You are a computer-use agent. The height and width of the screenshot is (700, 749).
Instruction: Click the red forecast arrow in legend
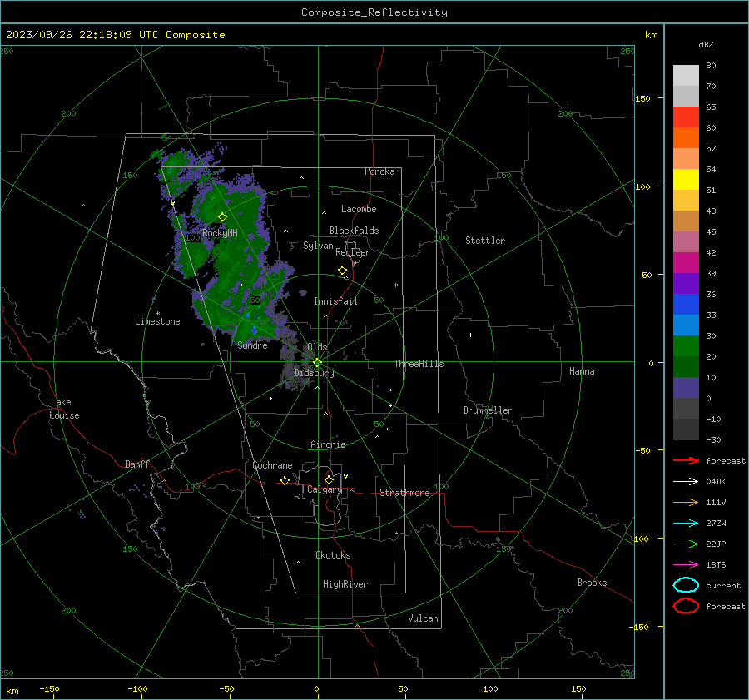[686, 460]
